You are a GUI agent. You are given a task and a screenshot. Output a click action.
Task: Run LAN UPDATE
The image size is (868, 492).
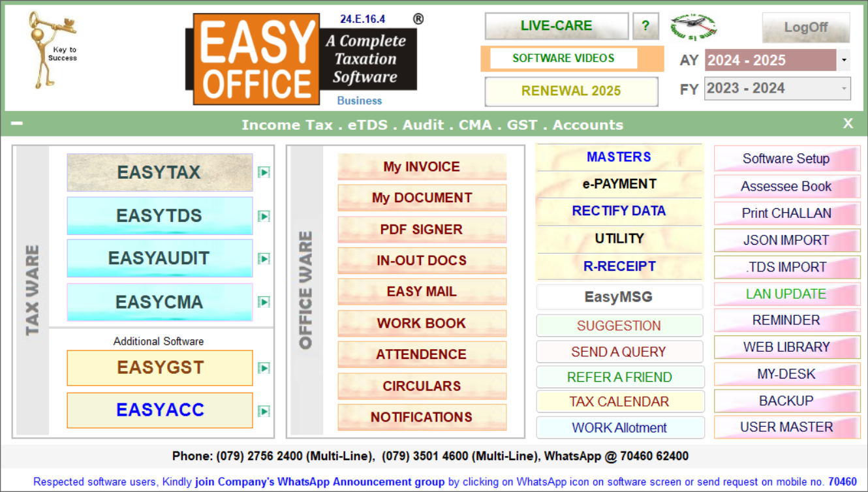[787, 294]
